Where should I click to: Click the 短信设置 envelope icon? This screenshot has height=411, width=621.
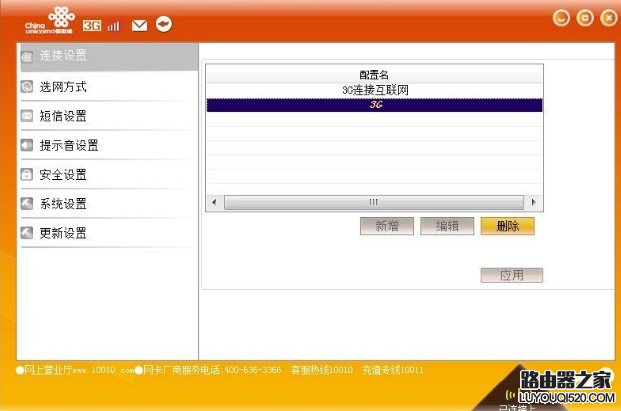[x=27, y=116]
